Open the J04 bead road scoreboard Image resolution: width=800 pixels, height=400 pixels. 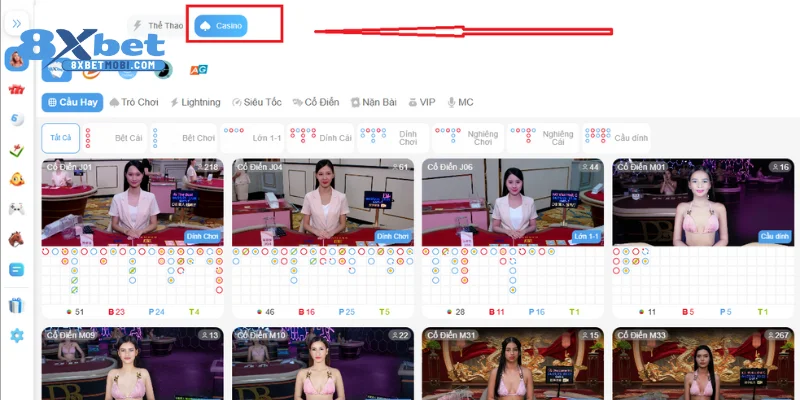[323, 276]
